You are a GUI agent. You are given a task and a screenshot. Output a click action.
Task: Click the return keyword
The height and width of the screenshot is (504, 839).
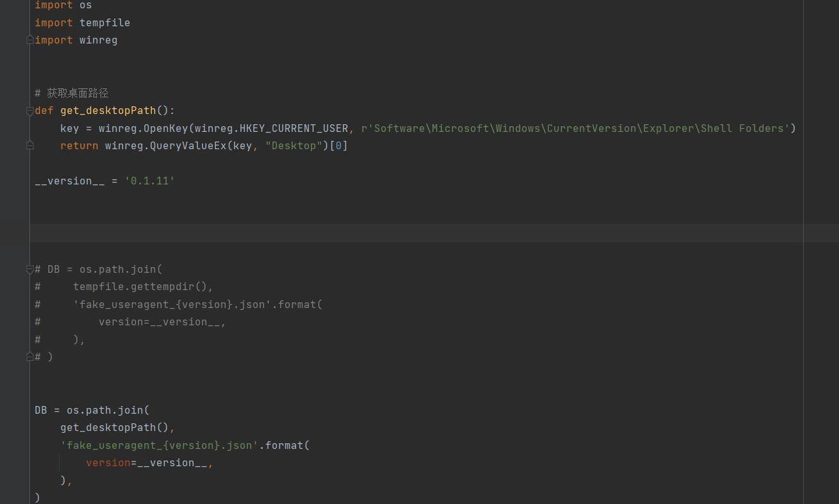coord(79,145)
